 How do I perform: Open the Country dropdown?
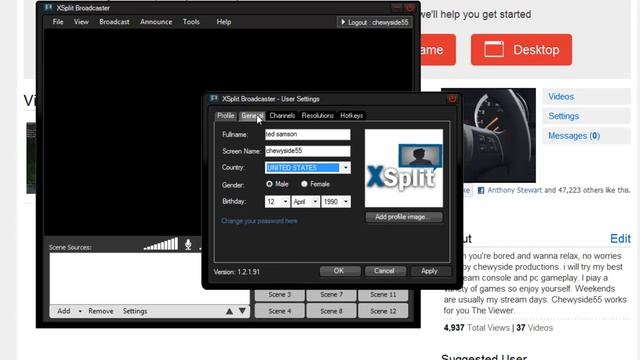click(x=307, y=168)
